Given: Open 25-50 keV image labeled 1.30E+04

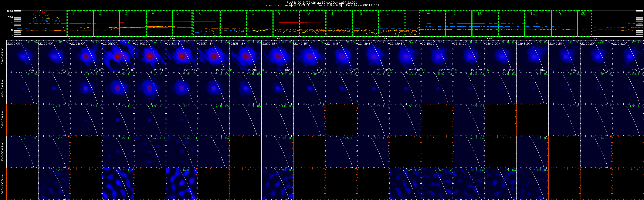Looking at the screenshot, I should click(150, 152).
